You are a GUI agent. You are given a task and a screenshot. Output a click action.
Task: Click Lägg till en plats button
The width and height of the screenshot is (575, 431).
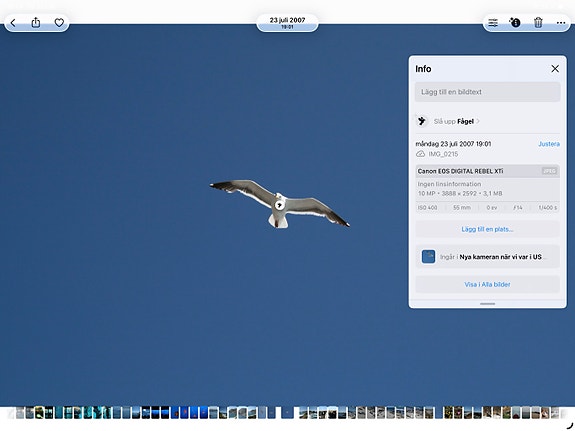coord(487,229)
